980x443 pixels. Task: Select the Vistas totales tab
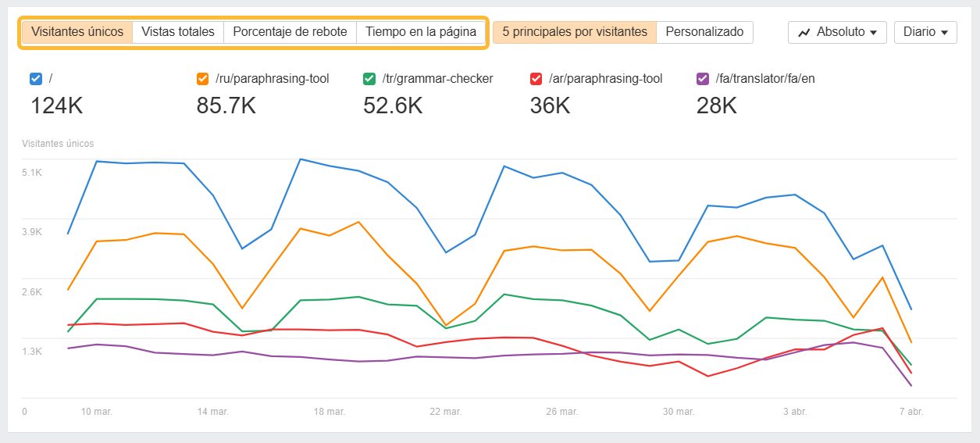(178, 32)
